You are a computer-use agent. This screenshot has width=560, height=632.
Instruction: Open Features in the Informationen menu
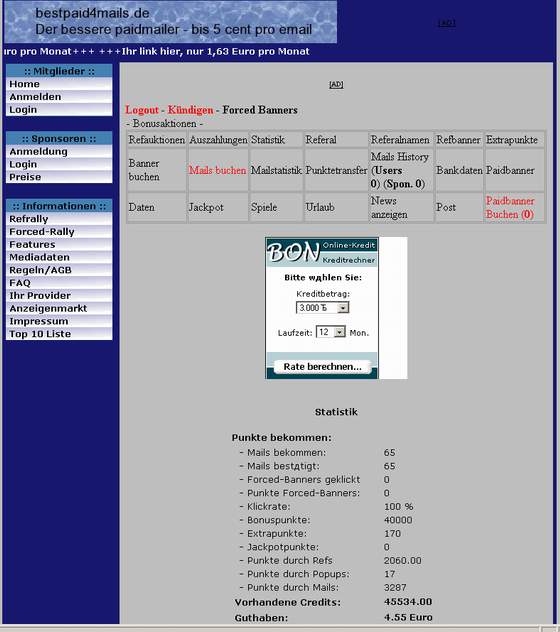coord(59,244)
